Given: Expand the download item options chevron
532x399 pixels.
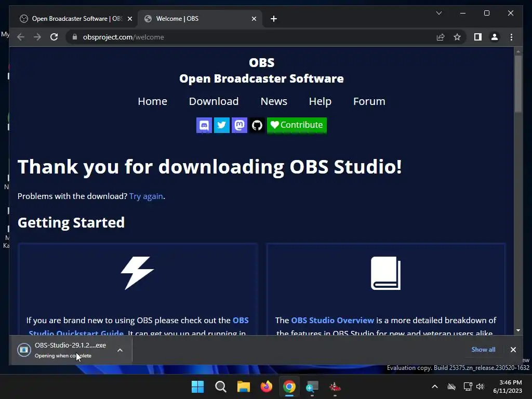Looking at the screenshot, I should tap(120, 350).
